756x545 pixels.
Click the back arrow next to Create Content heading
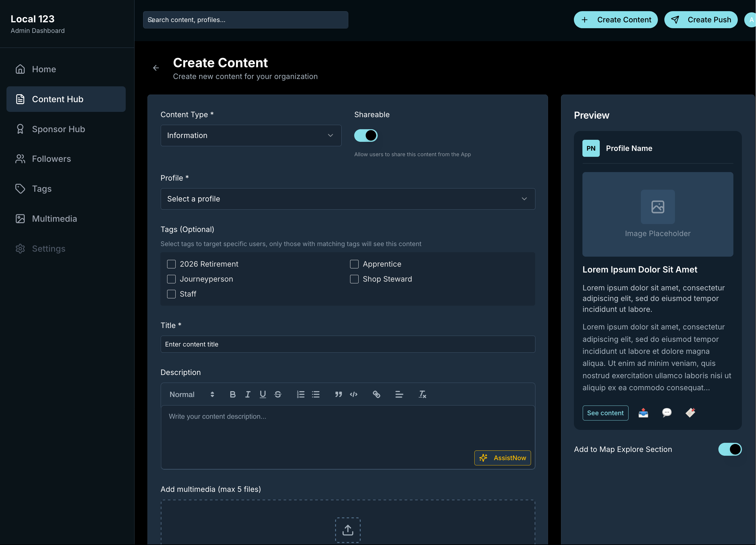[156, 68]
